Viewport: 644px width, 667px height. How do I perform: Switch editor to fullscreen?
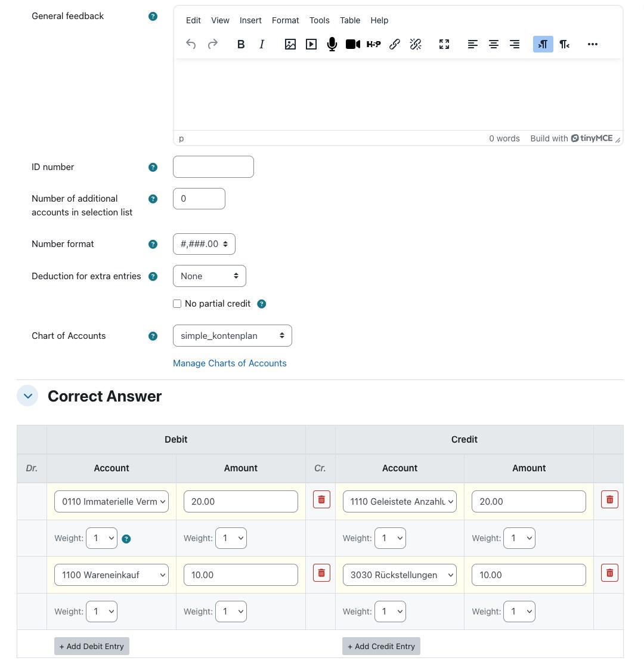point(444,44)
